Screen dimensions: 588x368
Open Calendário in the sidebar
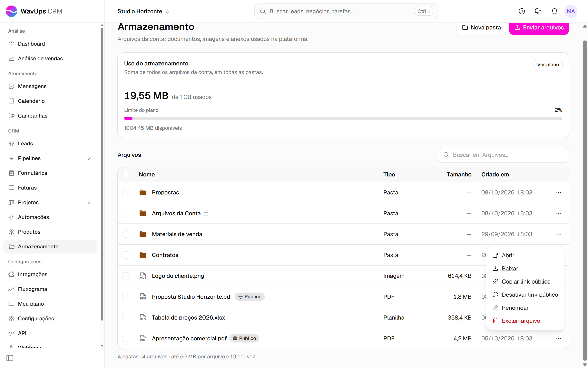point(50,101)
